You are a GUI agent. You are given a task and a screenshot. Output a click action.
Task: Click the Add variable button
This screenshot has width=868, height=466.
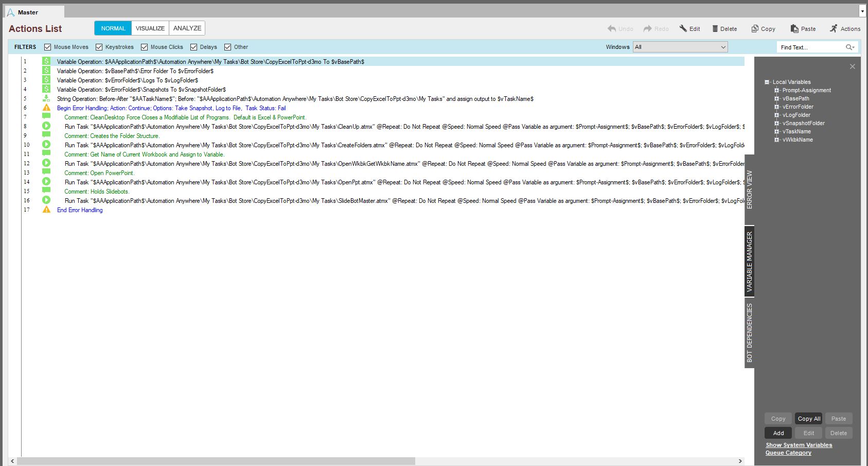tap(778, 433)
